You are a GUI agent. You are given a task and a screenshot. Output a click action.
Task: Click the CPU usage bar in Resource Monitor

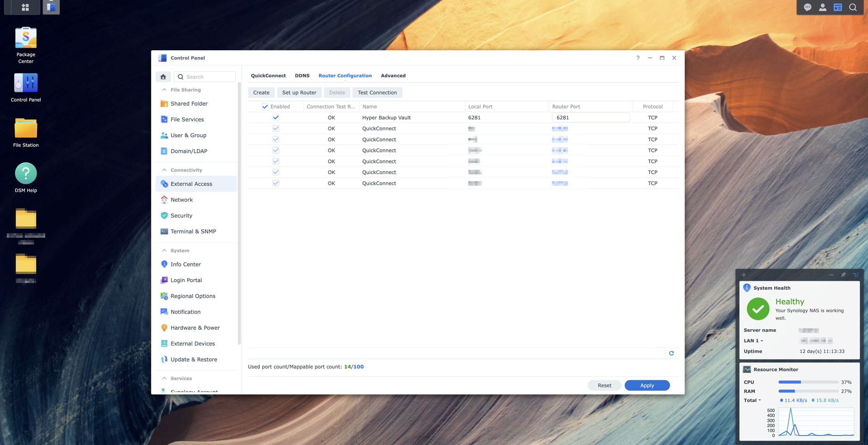(x=808, y=383)
